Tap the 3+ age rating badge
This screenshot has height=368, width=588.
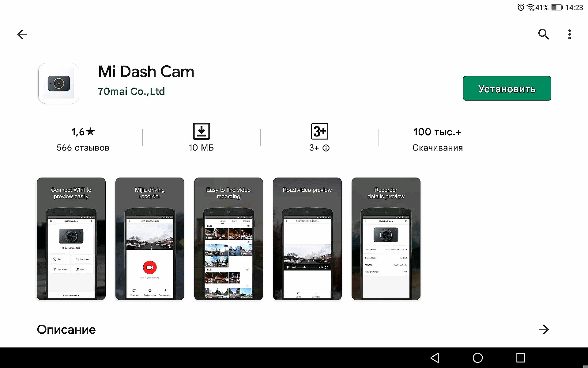pyautogui.click(x=320, y=132)
